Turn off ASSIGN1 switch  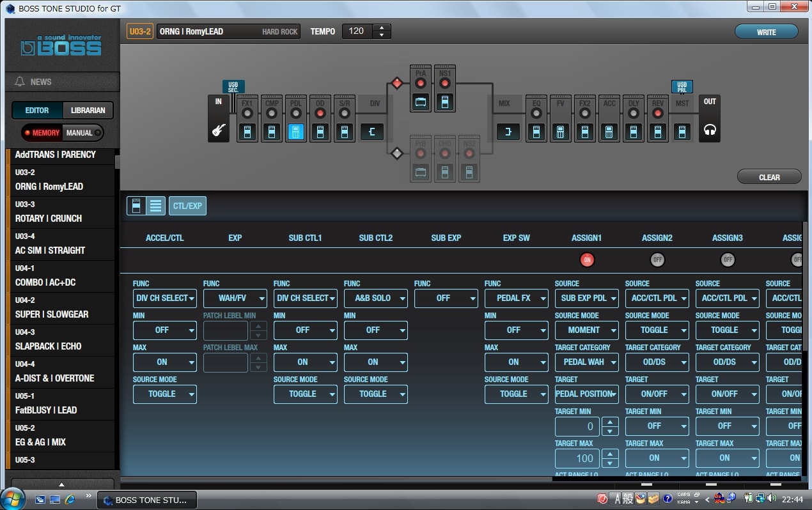point(587,259)
